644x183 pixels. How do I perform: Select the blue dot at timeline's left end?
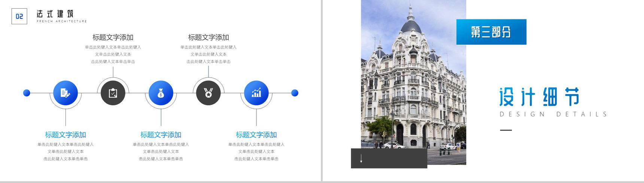[x=27, y=93]
